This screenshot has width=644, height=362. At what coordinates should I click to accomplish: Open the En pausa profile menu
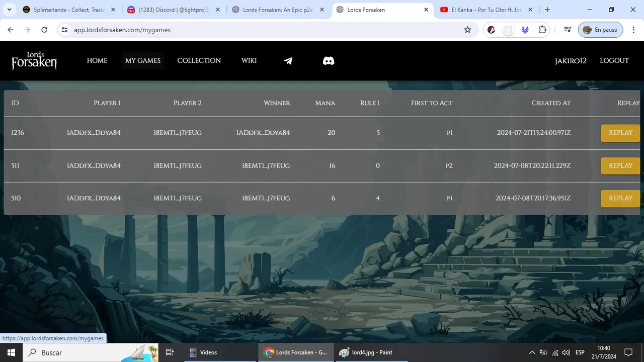click(600, 30)
